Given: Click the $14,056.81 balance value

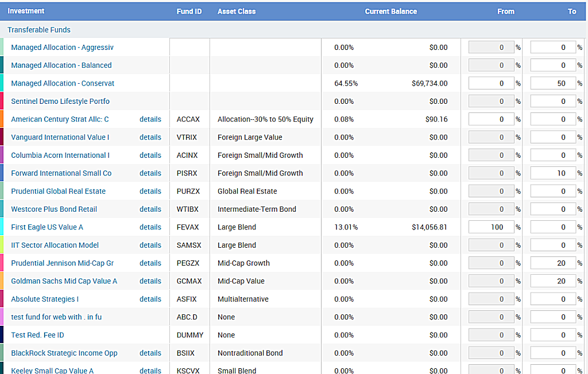Looking at the screenshot, I should [430, 227].
